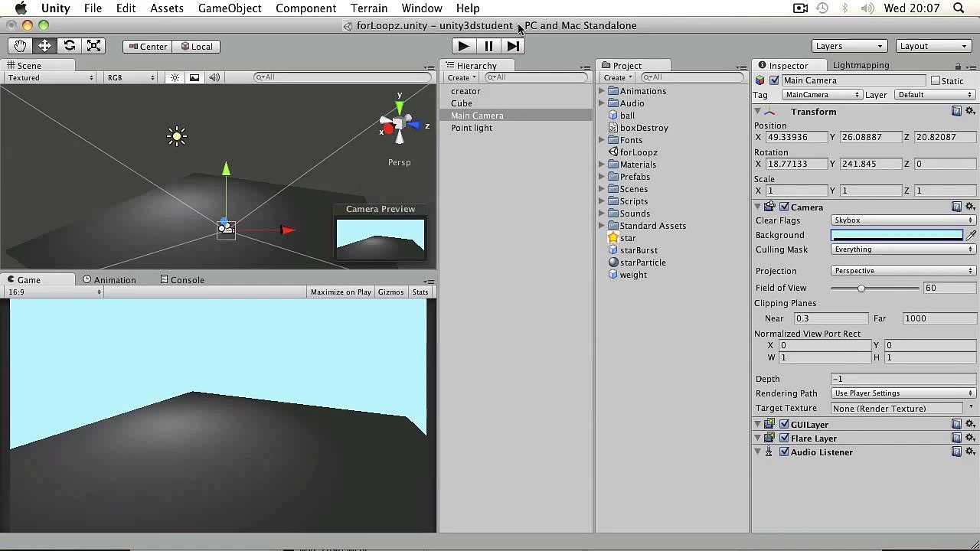Image resolution: width=980 pixels, height=551 pixels.
Task: Click the Stats button
Action: click(x=420, y=292)
